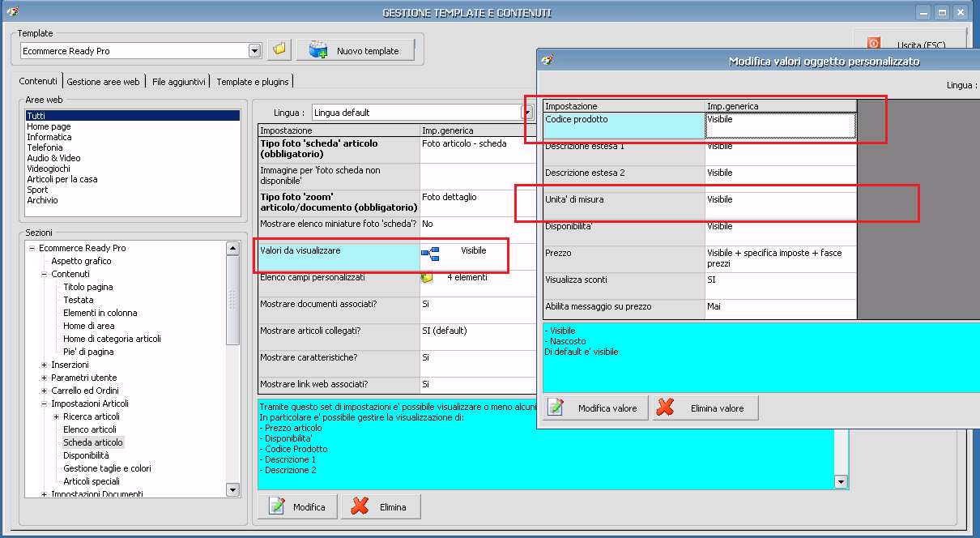Click Modifica valore button
The image size is (980, 538).
[595, 408]
